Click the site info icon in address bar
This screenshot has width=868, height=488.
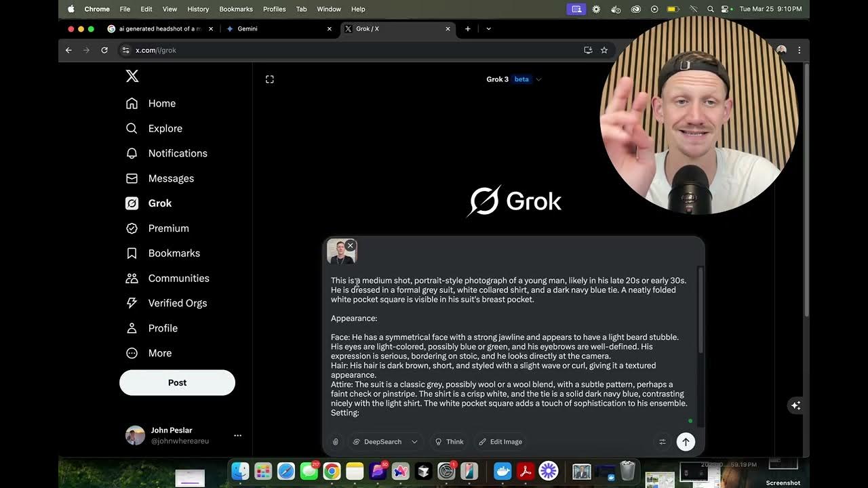tap(125, 50)
